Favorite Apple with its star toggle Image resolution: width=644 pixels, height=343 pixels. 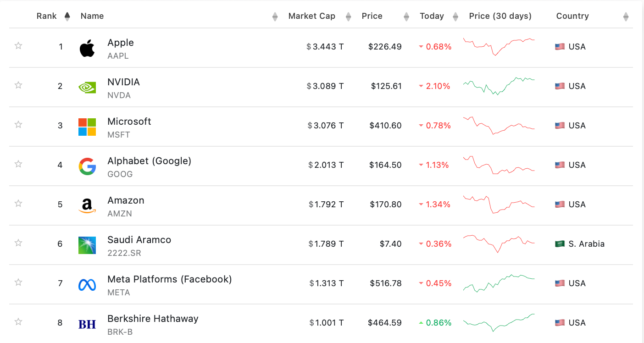click(x=18, y=45)
